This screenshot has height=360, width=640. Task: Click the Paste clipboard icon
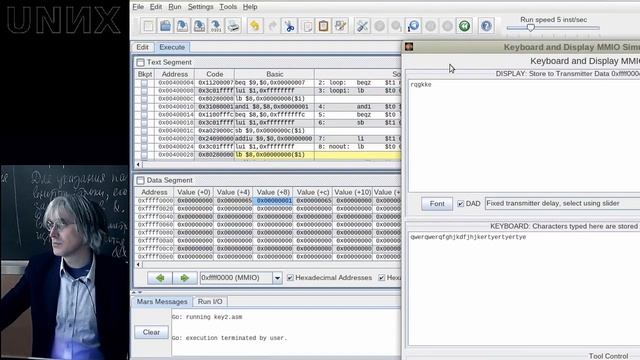(x=324, y=26)
